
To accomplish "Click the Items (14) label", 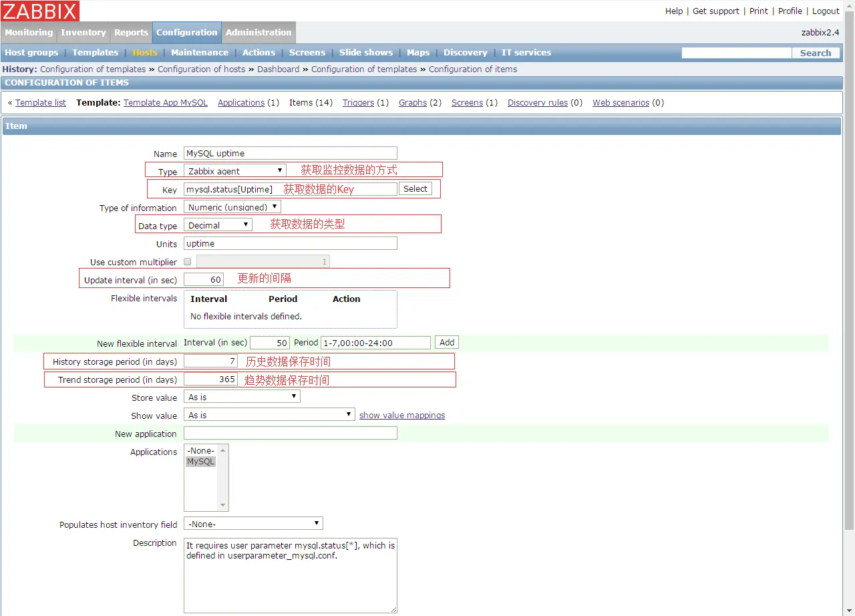I will (311, 102).
